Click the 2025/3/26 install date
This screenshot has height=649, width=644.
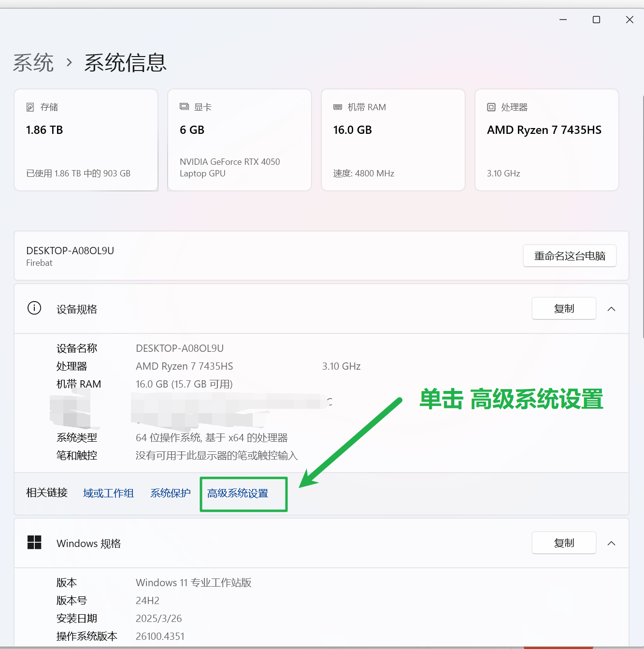[159, 618]
